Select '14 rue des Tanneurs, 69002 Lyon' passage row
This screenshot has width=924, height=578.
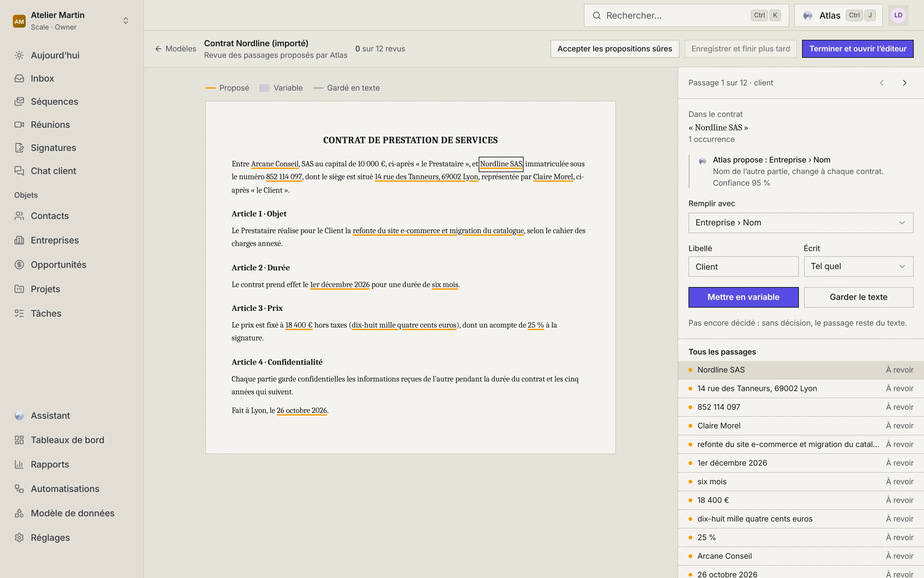(801, 389)
